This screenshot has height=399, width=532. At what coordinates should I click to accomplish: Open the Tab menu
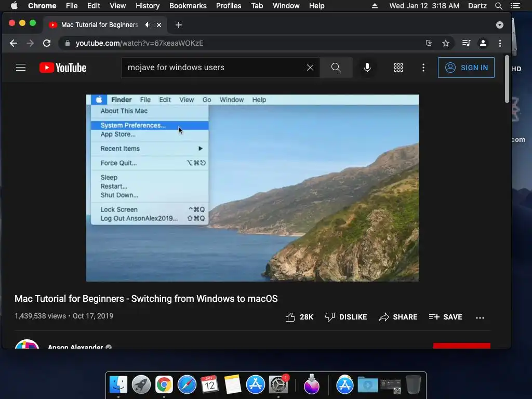pyautogui.click(x=257, y=6)
